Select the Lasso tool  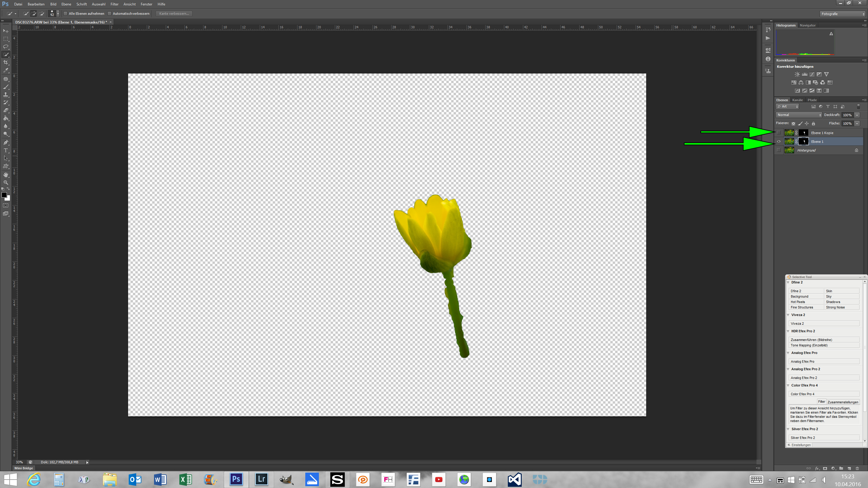pyautogui.click(x=6, y=46)
